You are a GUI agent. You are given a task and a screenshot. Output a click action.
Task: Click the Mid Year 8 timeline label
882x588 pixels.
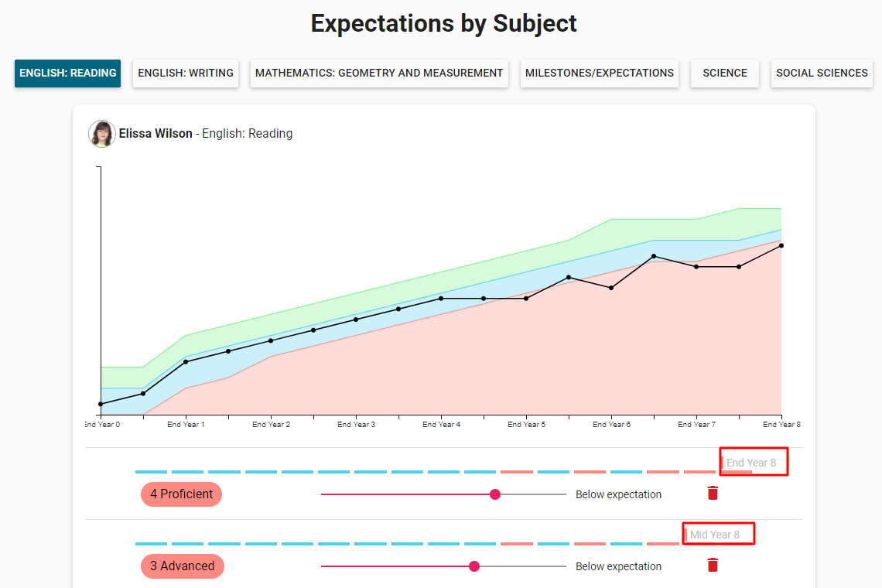click(715, 535)
